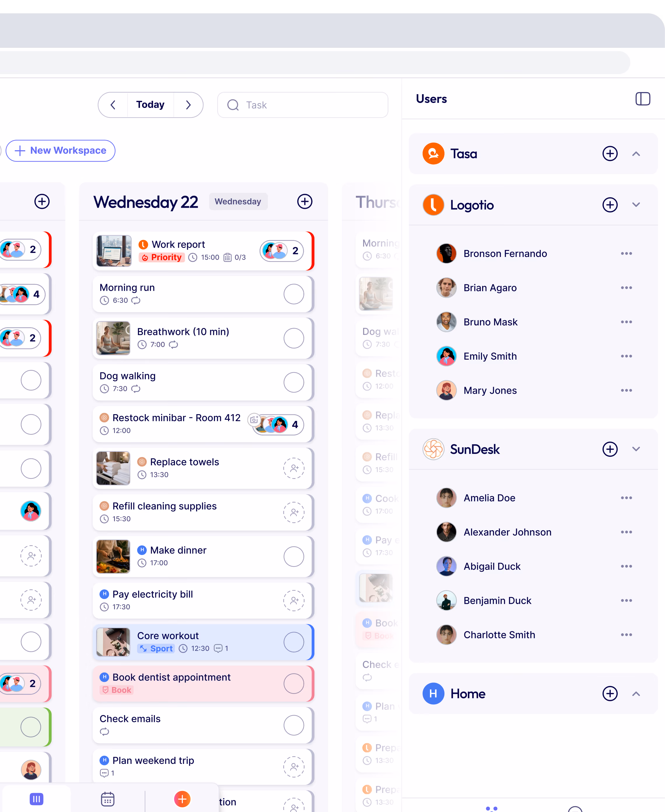Viewport: 665px width, 812px height.
Task: Mark Breathwork (10 min) as complete
Action: [293, 338]
